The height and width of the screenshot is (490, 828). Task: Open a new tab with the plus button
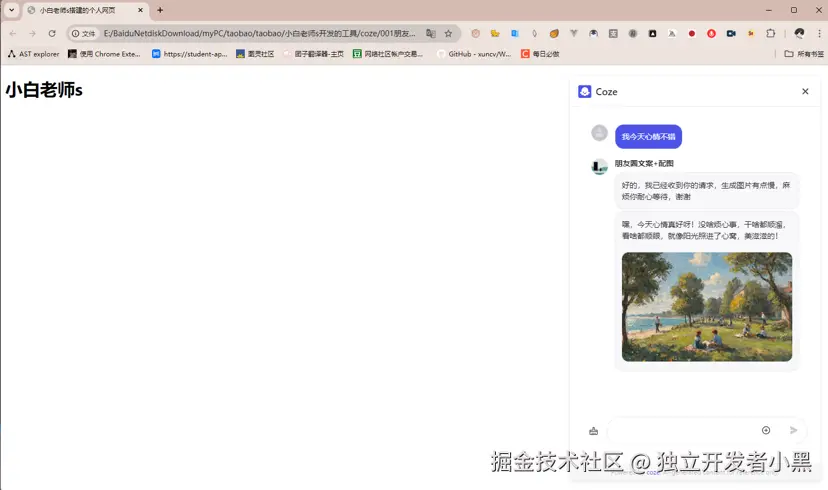point(160,10)
